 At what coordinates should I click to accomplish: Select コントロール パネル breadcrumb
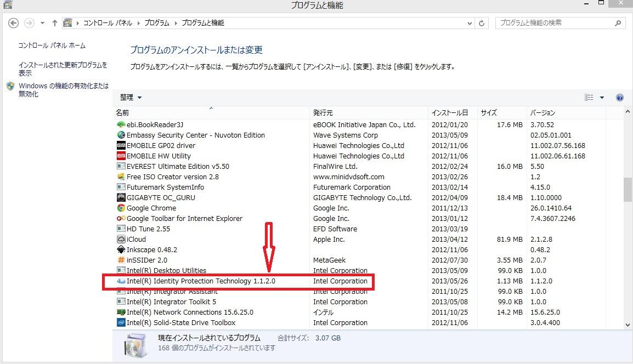coord(108,23)
